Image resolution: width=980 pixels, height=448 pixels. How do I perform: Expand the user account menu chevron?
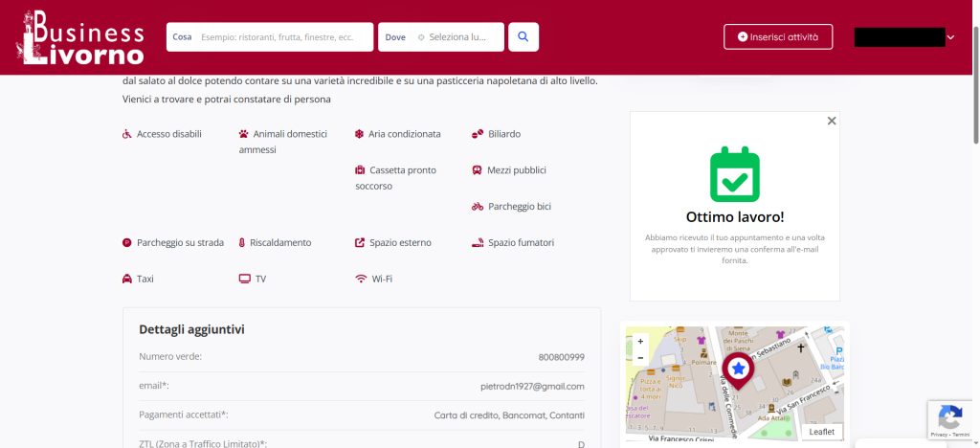[x=950, y=37]
